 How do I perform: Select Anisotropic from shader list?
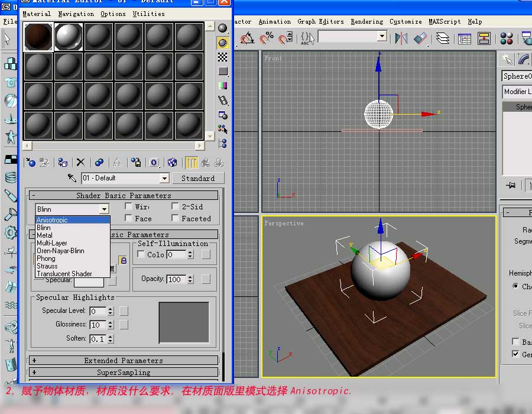[x=53, y=220]
